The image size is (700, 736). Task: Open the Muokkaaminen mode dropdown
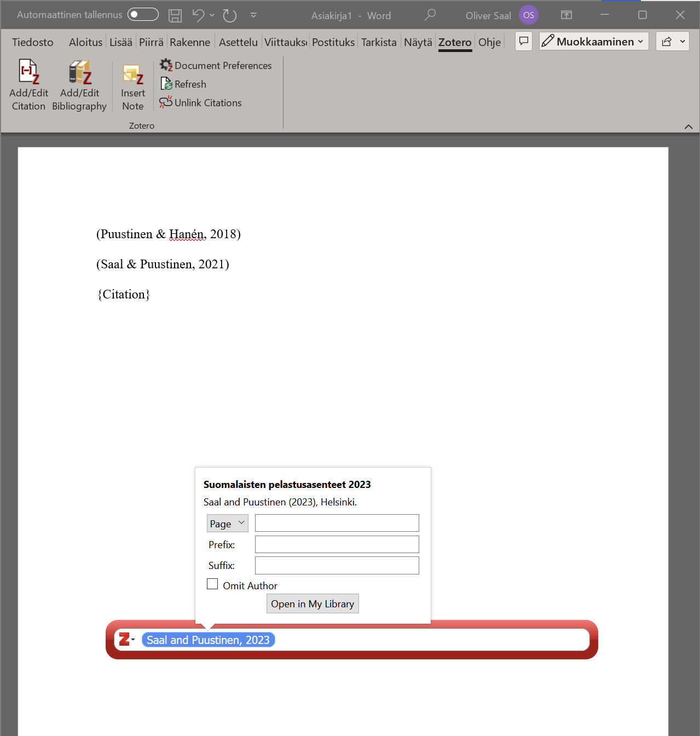(594, 41)
